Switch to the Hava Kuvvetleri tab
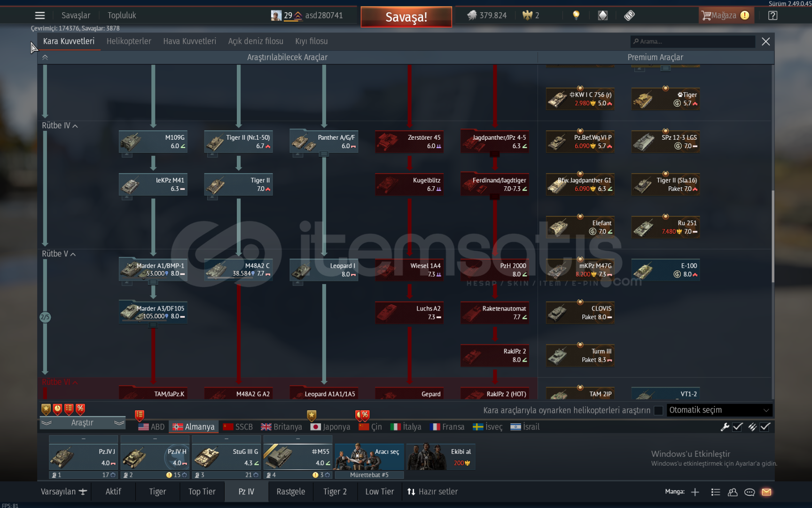 pyautogui.click(x=190, y=41)
